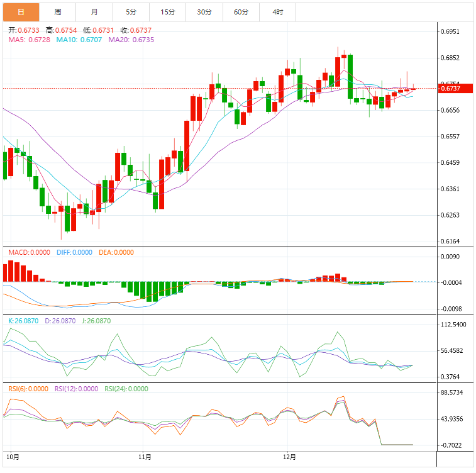The height and width of the screenshot is (473, 476).
Task: Click the RSI(6):0.0000 label
Action: (28, 389)
